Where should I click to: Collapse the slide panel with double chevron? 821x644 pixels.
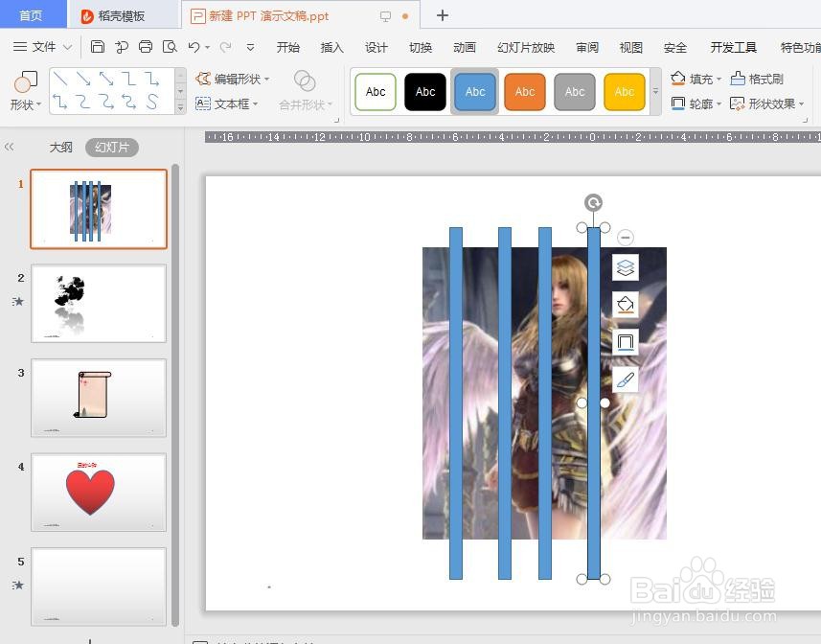pyautogui.click(x=9, y=148)
